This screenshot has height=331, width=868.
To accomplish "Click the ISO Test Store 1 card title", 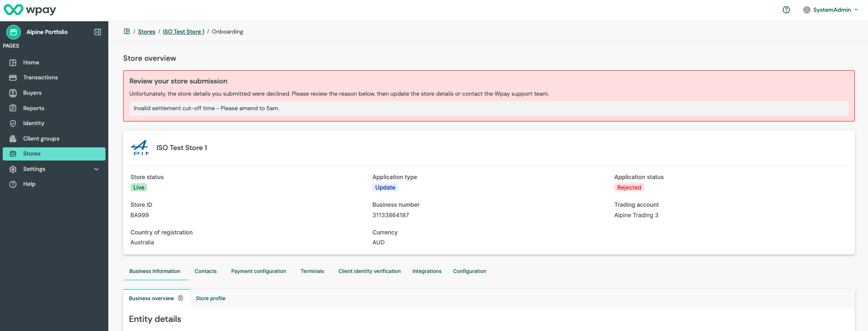I will (182, 148).
